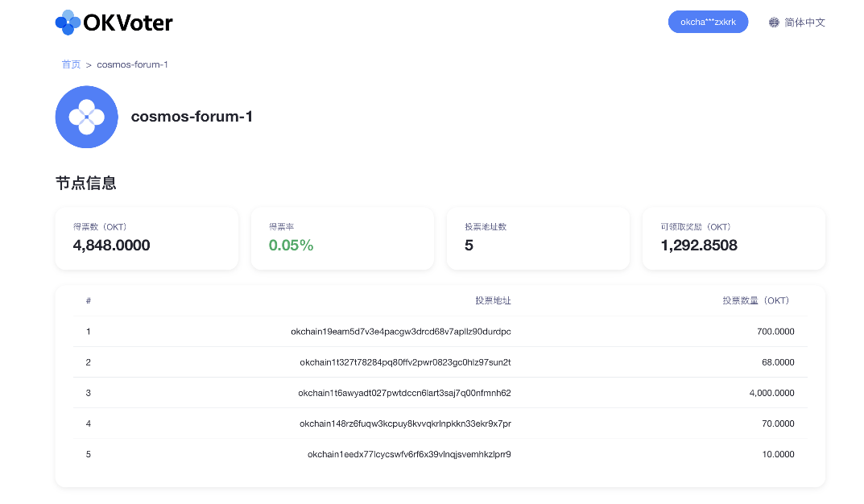864x504 pixels.
Task: Click the 投票数量 (OKT) column header
Action: pyautogui.click(x=756, y=301)
